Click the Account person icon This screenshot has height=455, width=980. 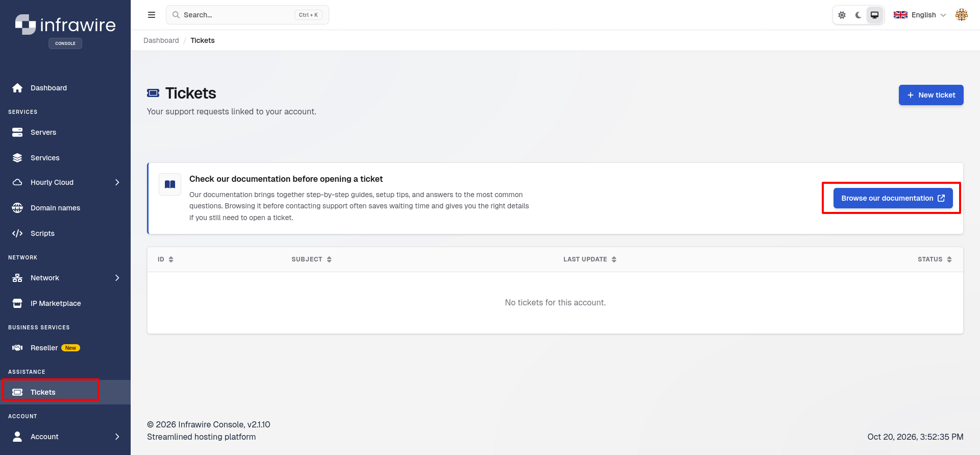[x=17, y=437]
